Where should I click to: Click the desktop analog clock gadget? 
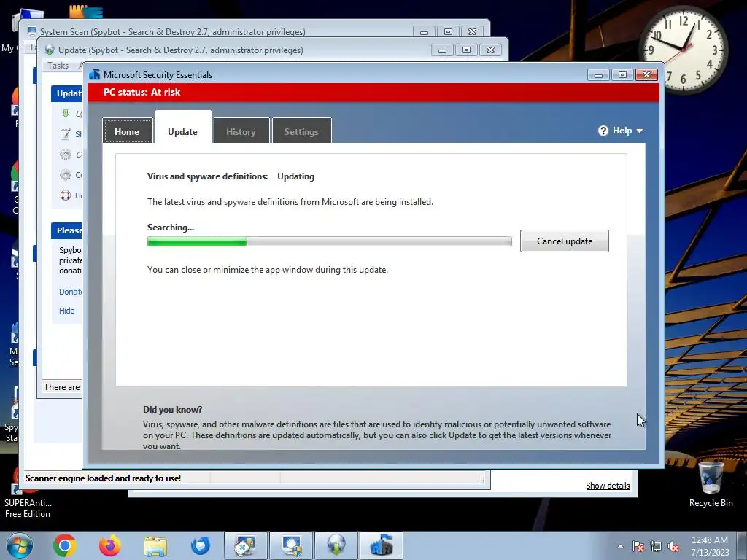(x=683, y=50)
